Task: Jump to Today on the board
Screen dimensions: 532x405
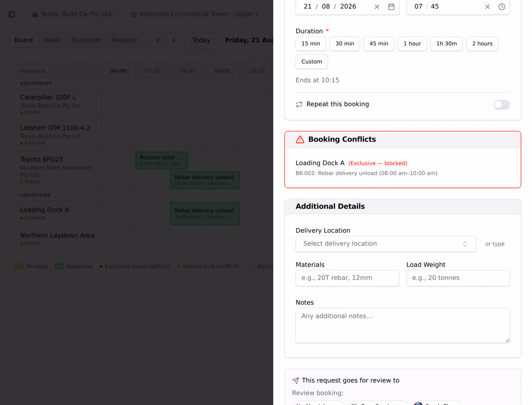Action: tap(201, 40)
